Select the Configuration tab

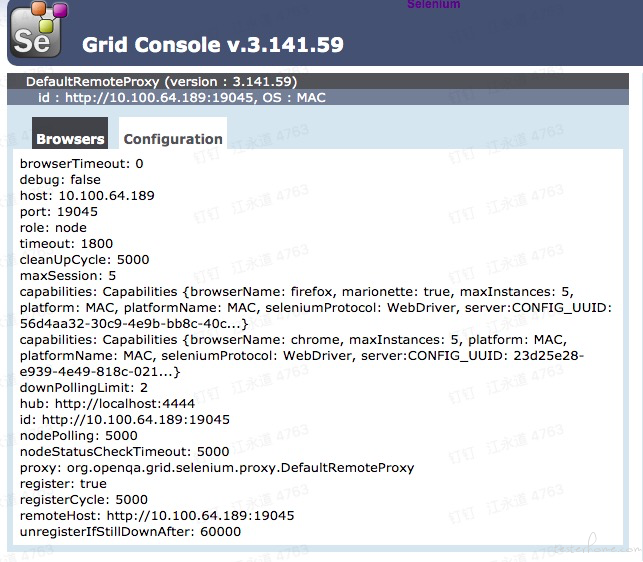click(173, 133)
